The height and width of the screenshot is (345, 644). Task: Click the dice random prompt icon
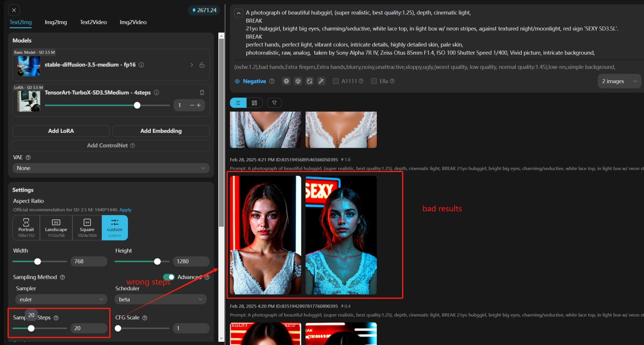[x=298, y=81]
